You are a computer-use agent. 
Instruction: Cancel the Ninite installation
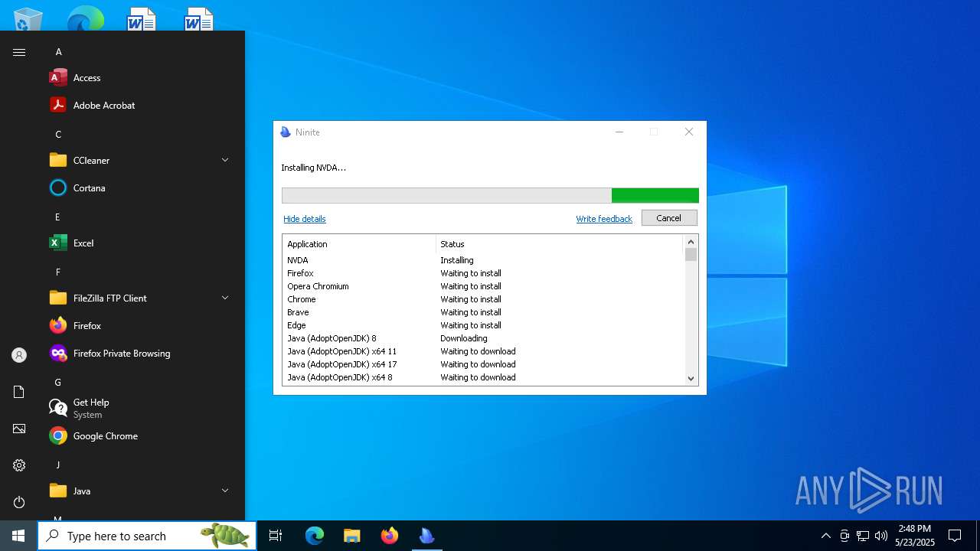[x=669, y=218]
